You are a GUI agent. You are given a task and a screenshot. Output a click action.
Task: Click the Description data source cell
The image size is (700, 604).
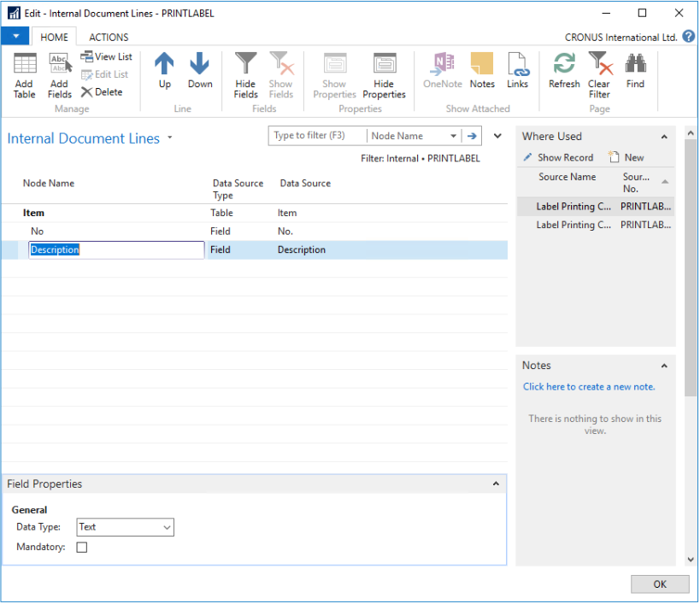(x=302, y=249)
